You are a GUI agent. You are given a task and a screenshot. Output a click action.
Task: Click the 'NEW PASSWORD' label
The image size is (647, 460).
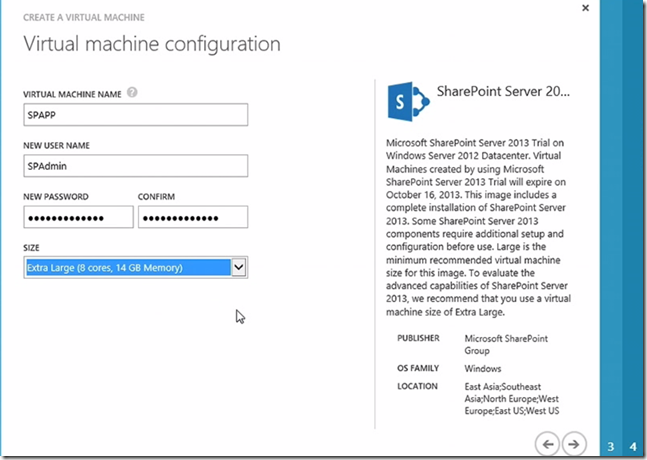click(56, 196)
